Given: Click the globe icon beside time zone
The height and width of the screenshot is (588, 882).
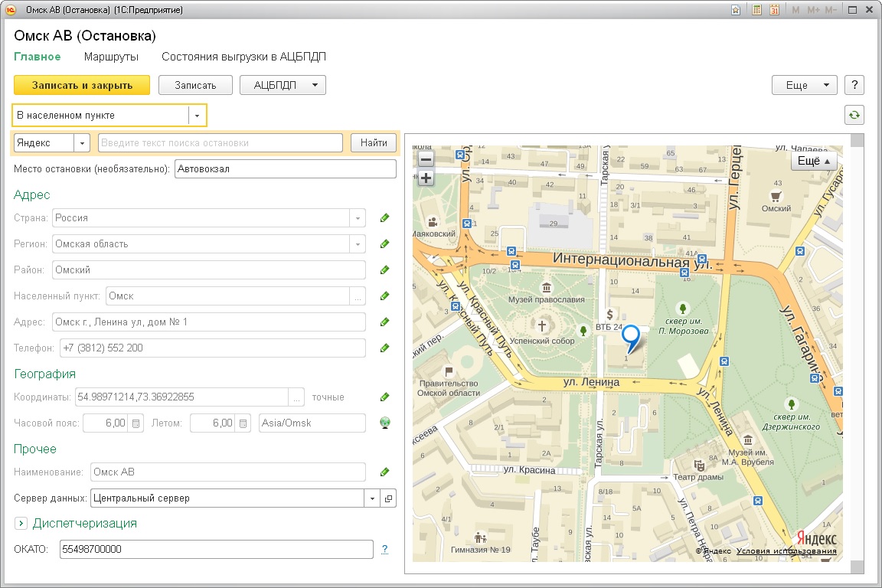Looking at the screenshot, I should click(x=385, y=423).
